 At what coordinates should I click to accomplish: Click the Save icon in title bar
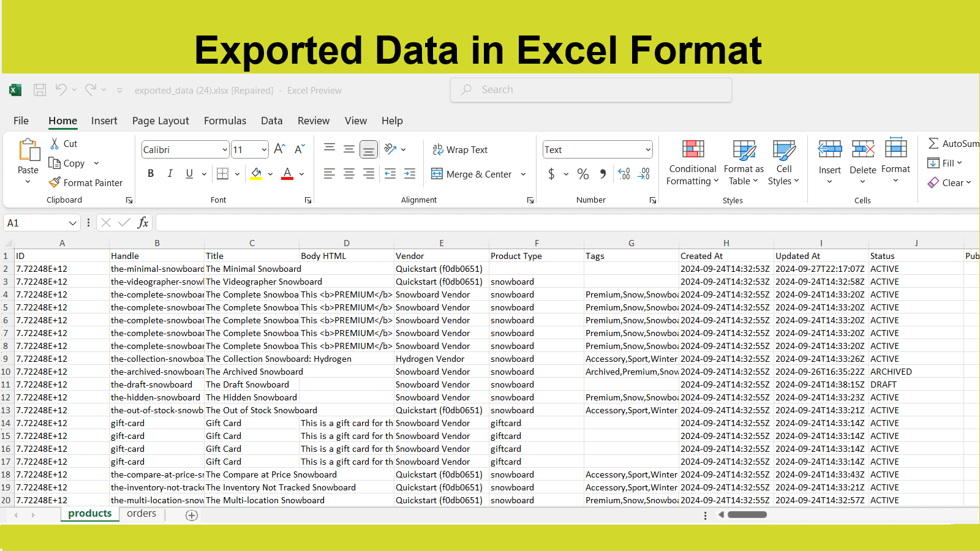click(x=40, y=90)
